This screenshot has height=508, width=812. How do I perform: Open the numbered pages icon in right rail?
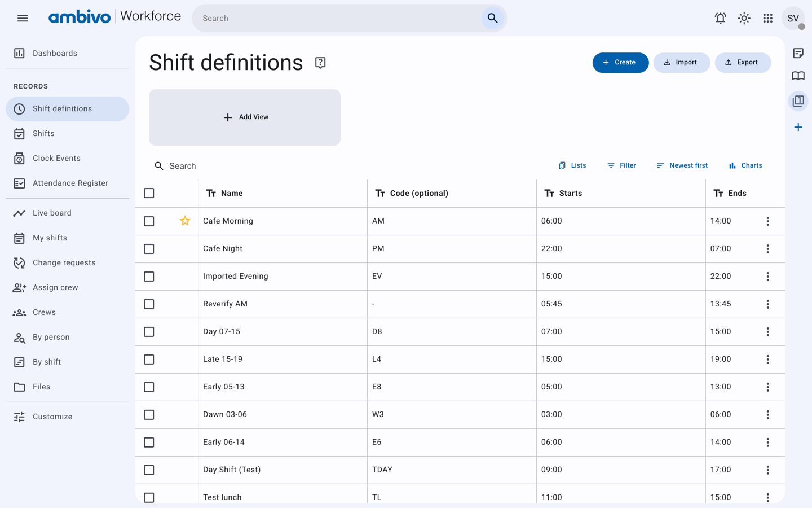(x=798, y=101)
